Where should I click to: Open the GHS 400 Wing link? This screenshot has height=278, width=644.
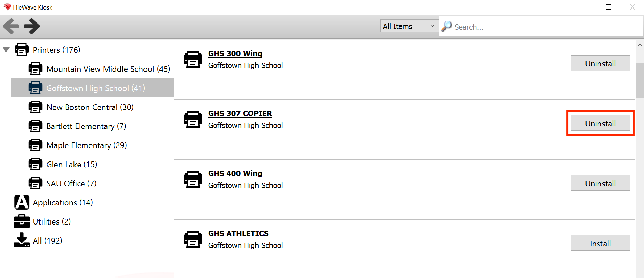click(x=235, y=173)
